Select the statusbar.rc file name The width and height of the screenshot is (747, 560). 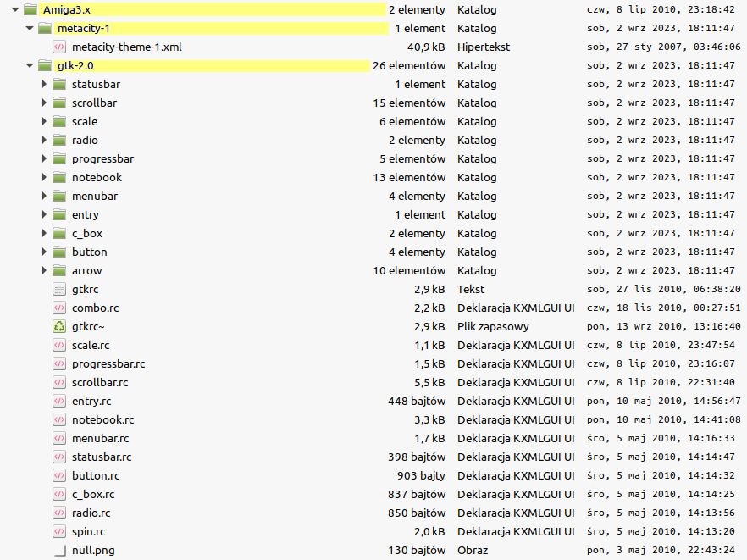click(102, 457)
